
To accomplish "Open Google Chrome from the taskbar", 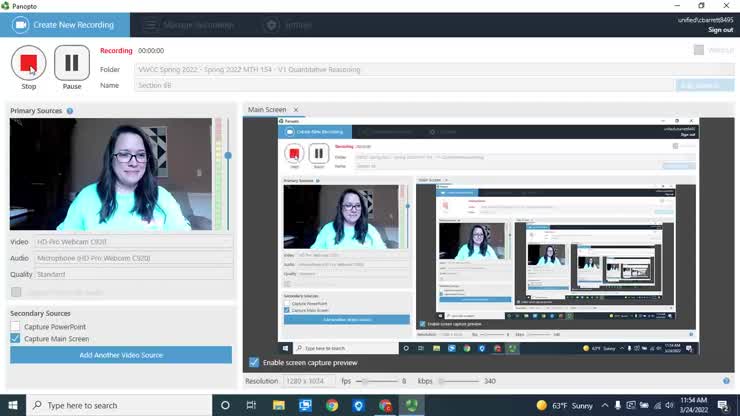I will click(x=331, y=405).
